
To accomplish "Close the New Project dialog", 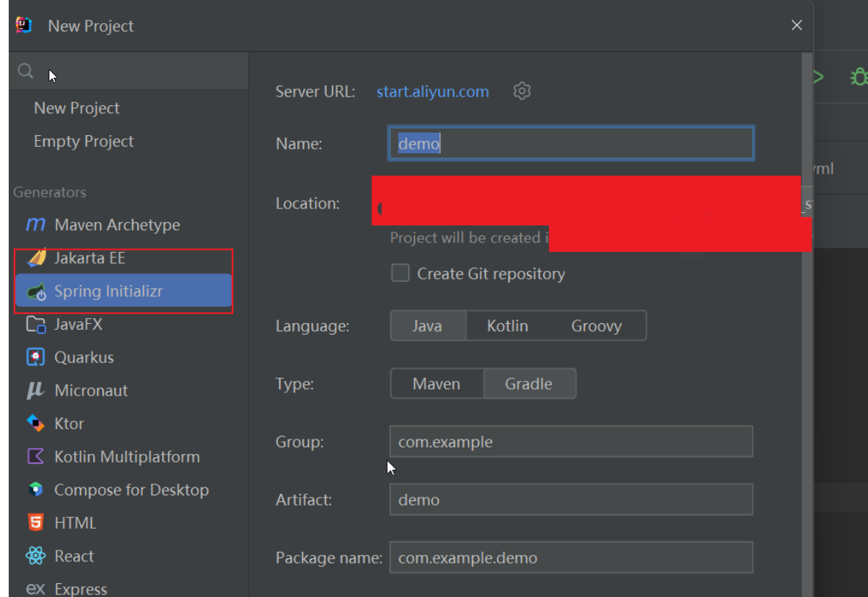I will pos(797,25).
